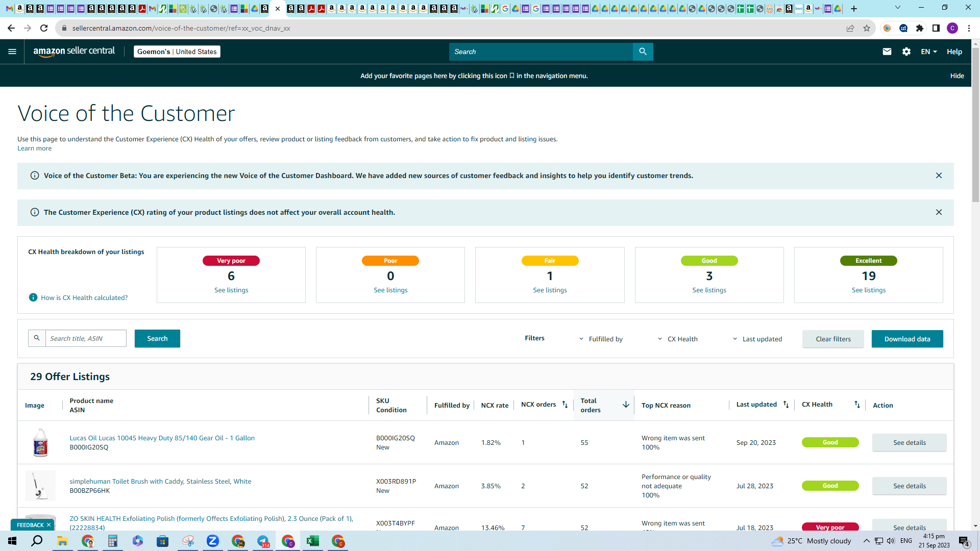Open a new browser tab with the plus icon
This screenshot has height=551, width=980.
click(x=854, y=9)
